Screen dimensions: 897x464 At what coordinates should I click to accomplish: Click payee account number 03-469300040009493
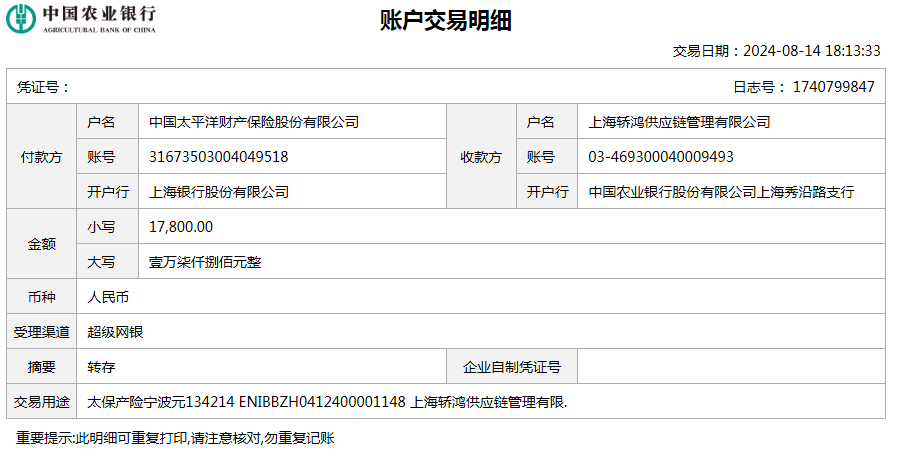pos(661,157)
